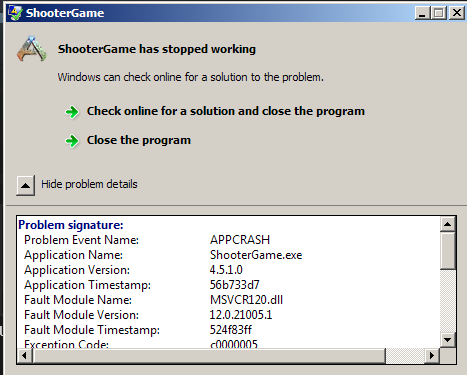This screenshot has width=467, height=375.
Task: Select Hide problem details label
Action: click(89, 184)
